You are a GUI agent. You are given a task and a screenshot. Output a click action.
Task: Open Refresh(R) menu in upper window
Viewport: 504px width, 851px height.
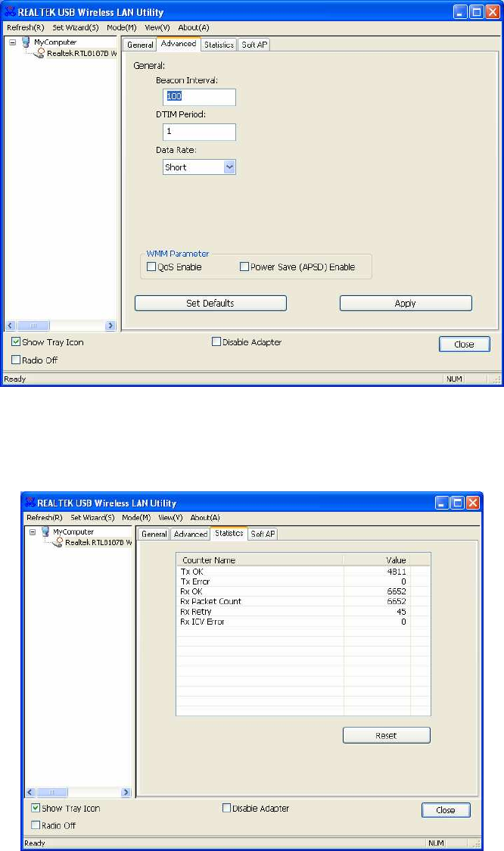point(25,28)
